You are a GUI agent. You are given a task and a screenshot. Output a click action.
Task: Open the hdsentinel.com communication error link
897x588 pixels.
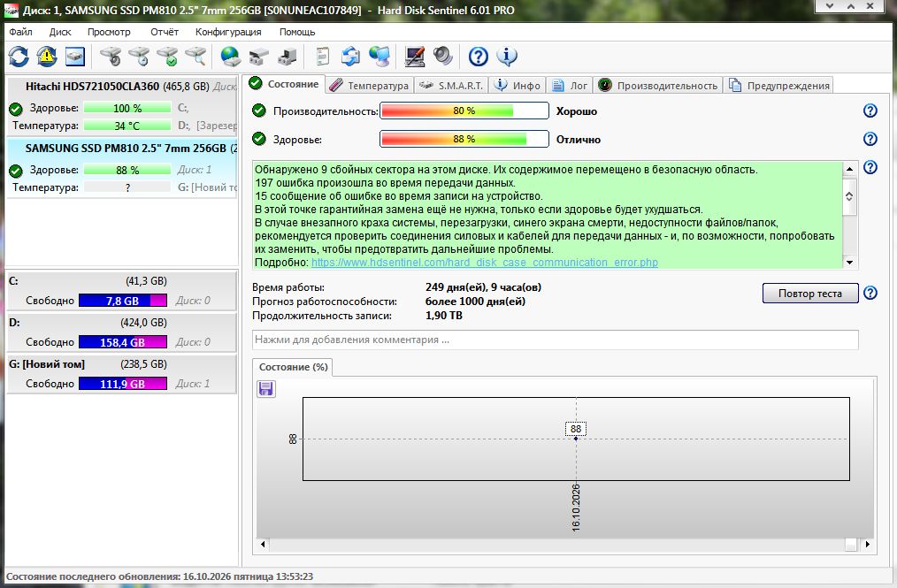(x=485, y=263)
